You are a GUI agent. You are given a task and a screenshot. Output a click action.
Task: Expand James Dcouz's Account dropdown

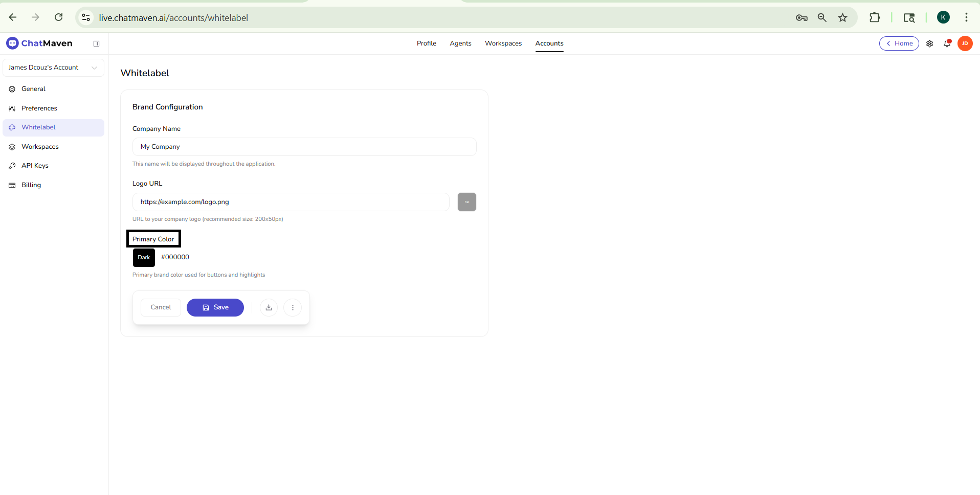(53, 67)
